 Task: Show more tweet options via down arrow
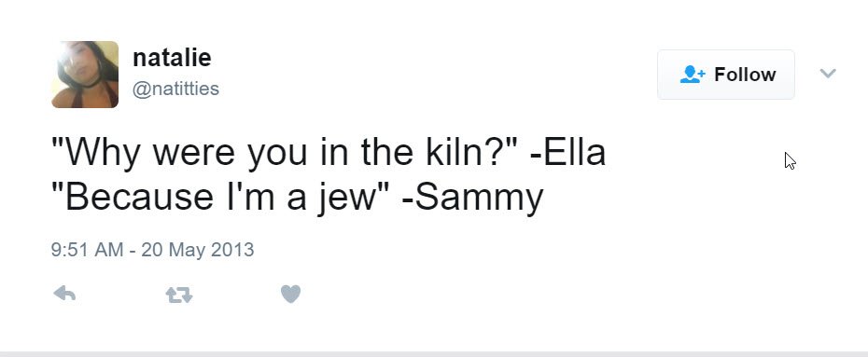(828, 73)
